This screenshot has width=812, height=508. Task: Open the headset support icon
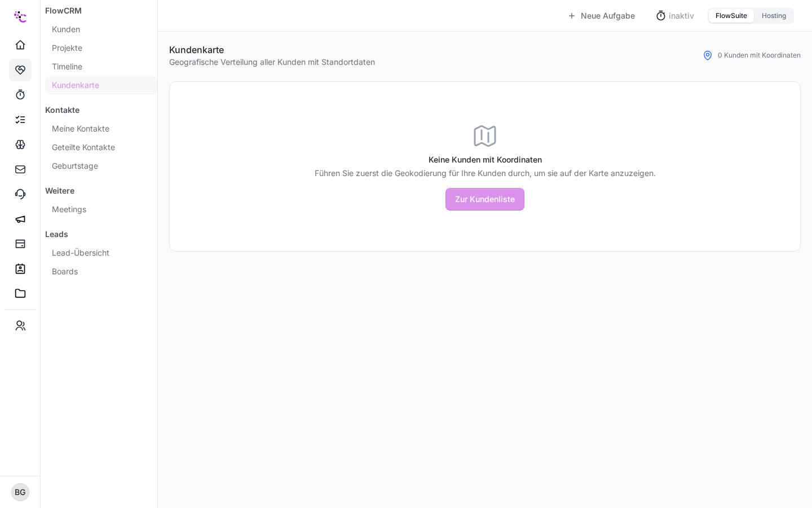[20, 194]
